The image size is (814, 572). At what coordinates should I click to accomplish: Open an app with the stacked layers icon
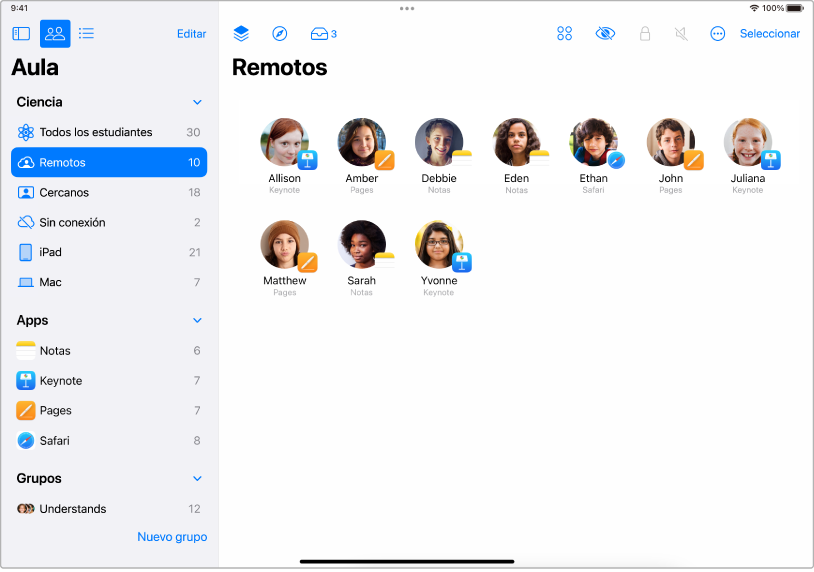(241, 34)
